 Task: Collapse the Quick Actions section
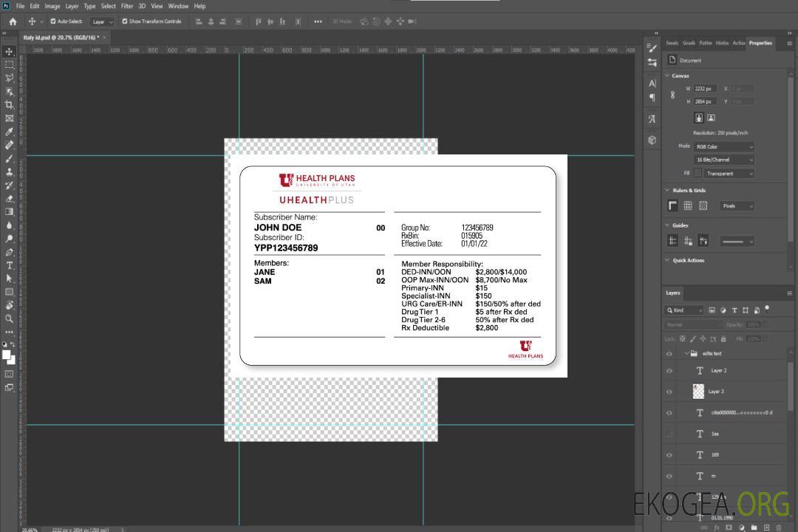tap(668, 260)
